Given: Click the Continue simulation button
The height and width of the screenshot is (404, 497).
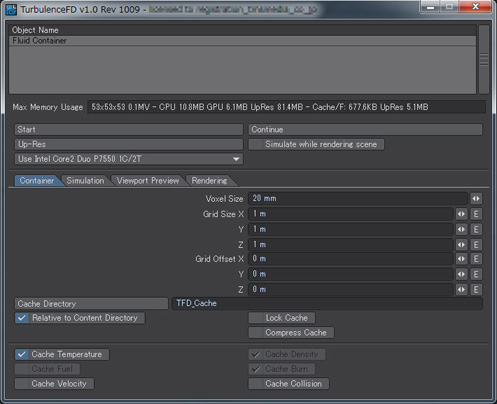Looking at the screenshot, I should point(365,129).
